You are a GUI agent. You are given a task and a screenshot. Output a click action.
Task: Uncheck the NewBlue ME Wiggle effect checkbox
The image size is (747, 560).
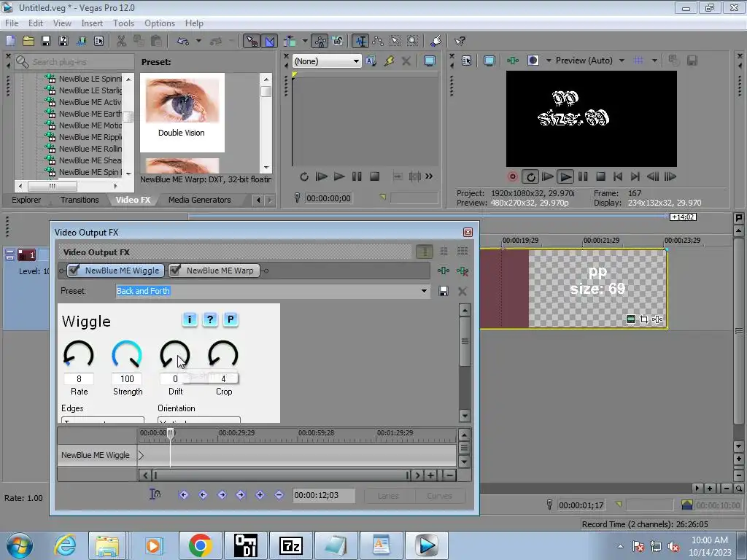click(x=74, y=271)
